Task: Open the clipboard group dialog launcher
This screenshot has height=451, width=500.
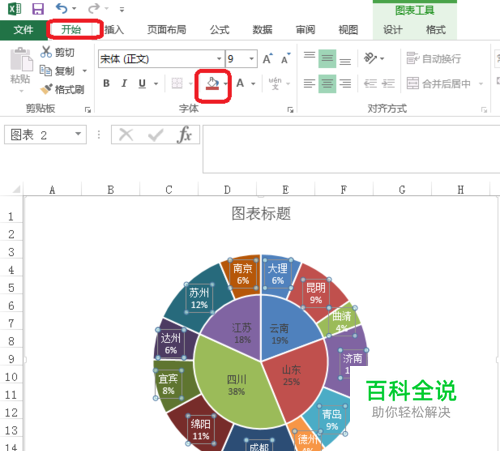Action: 88,110
